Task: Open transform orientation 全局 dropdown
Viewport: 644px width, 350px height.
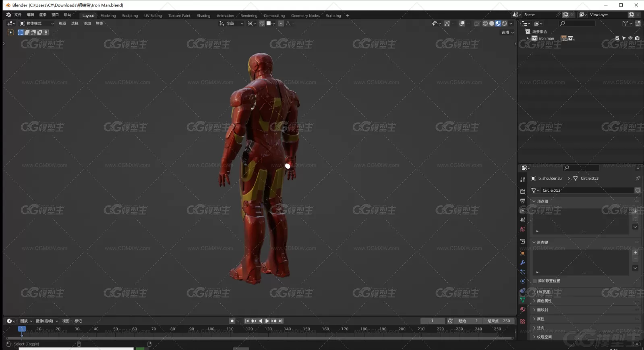Action: (232, 23)
